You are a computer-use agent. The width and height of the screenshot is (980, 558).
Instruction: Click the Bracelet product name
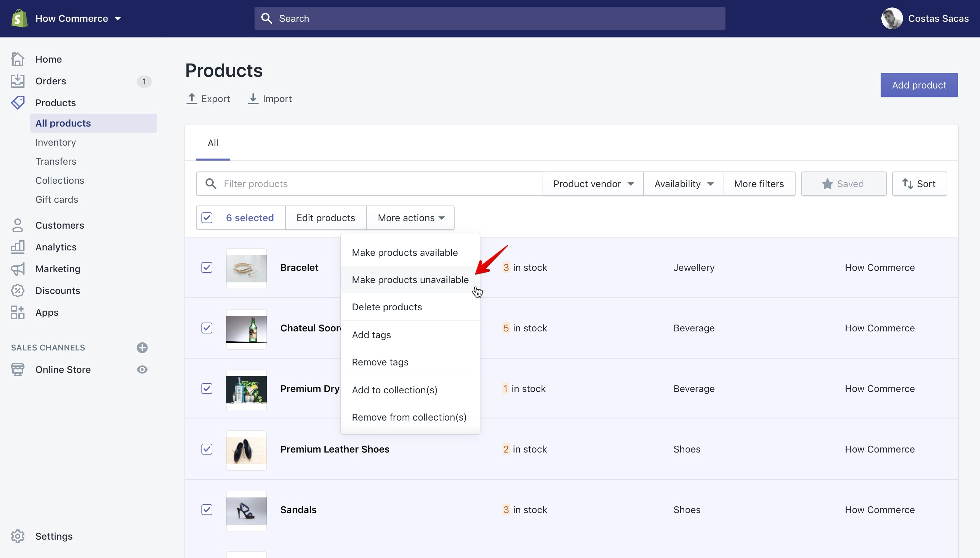299,267
